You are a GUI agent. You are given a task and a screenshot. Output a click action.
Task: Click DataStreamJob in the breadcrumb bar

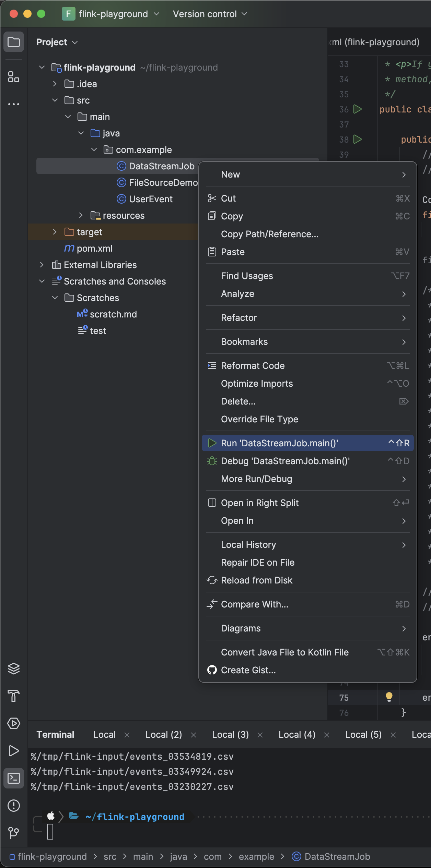point(331,857)
